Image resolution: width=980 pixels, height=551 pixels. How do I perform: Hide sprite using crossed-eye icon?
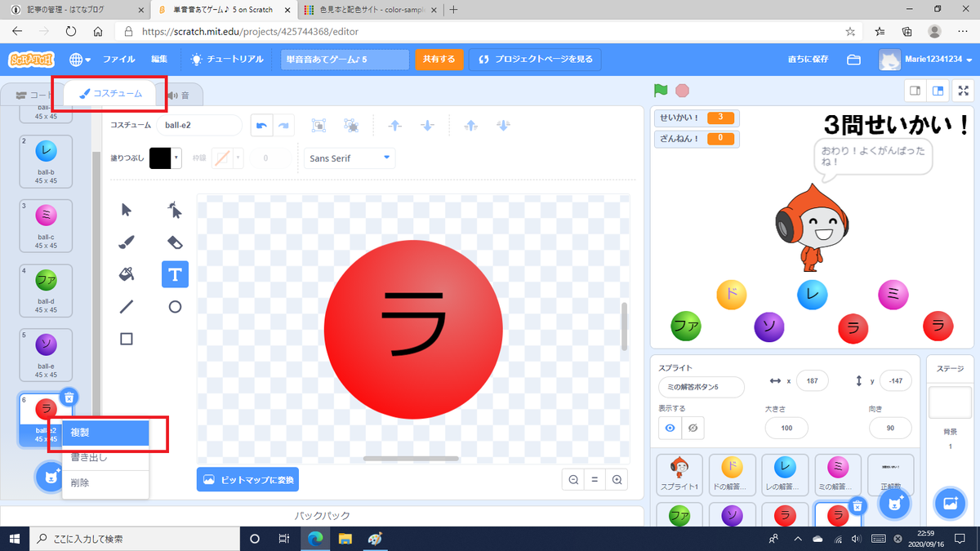pyautogui.click(x=693, y=428)
